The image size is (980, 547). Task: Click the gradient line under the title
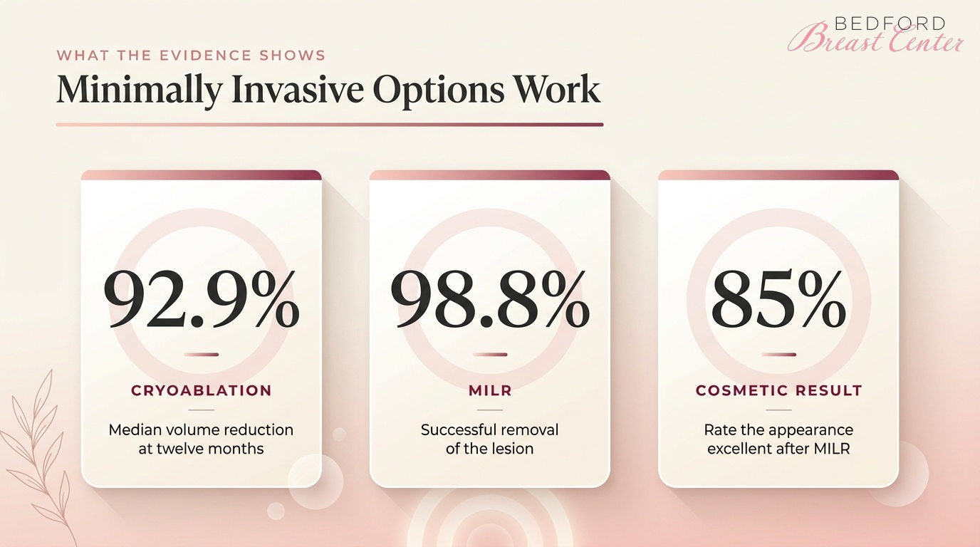[x=330, y=125]
